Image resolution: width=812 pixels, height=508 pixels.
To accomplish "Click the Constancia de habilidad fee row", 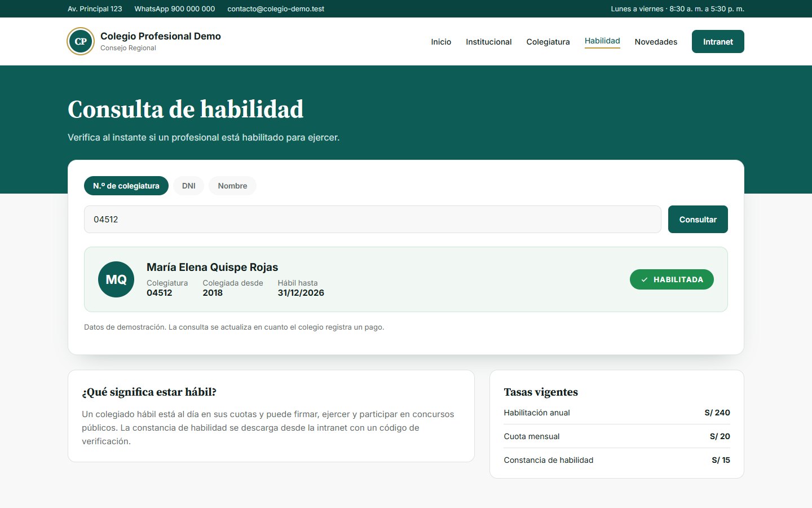I will (617, 460).
